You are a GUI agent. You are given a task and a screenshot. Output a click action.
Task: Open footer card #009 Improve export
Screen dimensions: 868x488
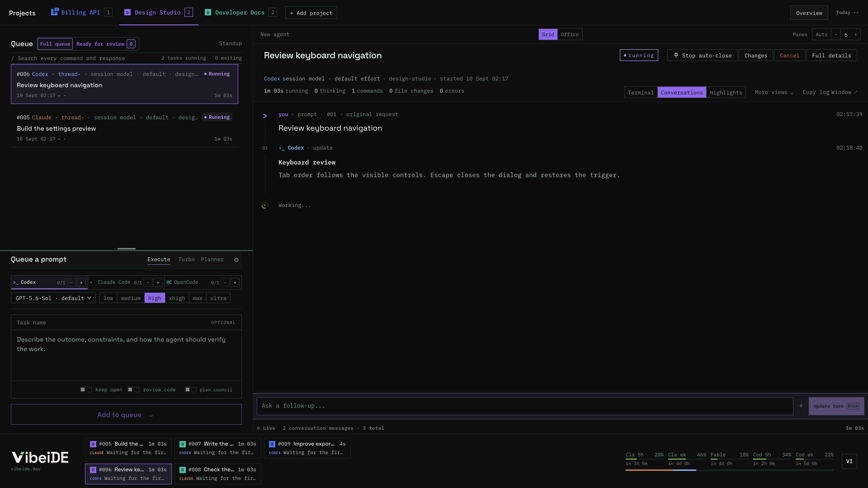(x=307, y=448)
